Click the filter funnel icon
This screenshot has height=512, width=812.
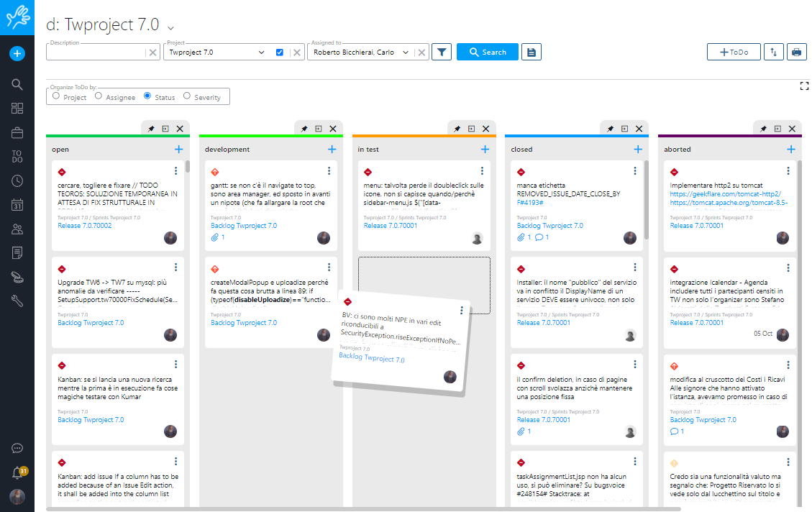coord(442,52)
